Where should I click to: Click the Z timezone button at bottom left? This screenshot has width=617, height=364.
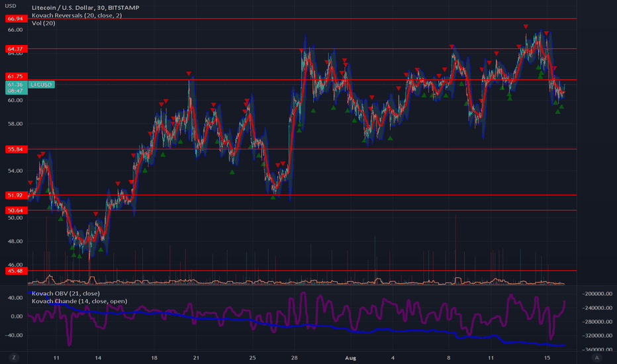14,357
